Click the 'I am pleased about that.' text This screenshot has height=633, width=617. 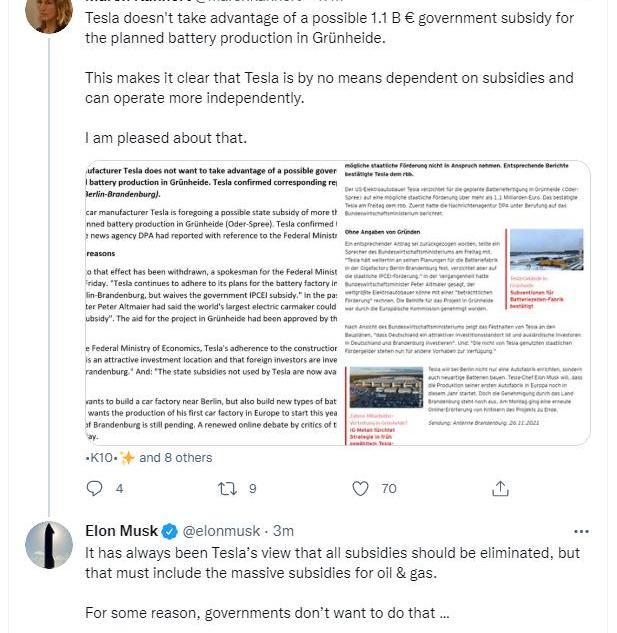tap(165, 137)
